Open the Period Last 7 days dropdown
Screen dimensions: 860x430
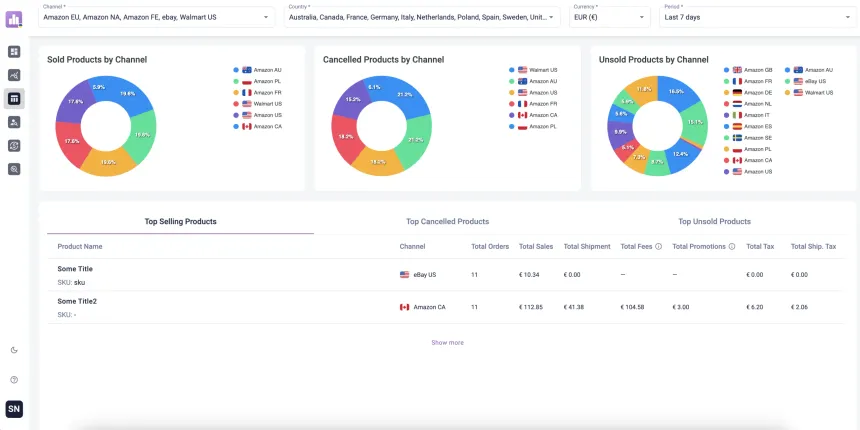757,17
